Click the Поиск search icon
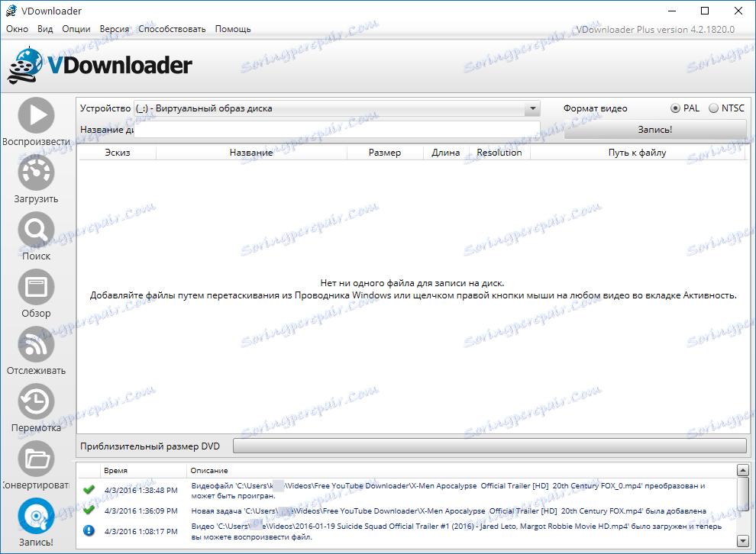Screen dimensions: 756x554 point(35,230)
